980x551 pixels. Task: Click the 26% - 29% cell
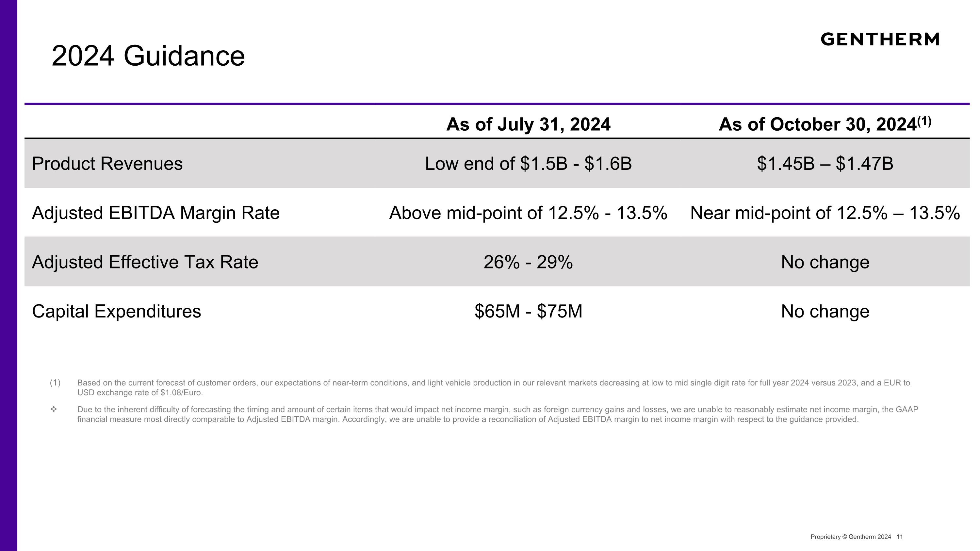[x=528, y=262]
